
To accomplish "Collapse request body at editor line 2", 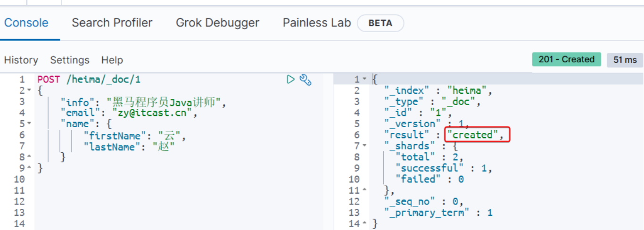I will (x=29, y=90).
